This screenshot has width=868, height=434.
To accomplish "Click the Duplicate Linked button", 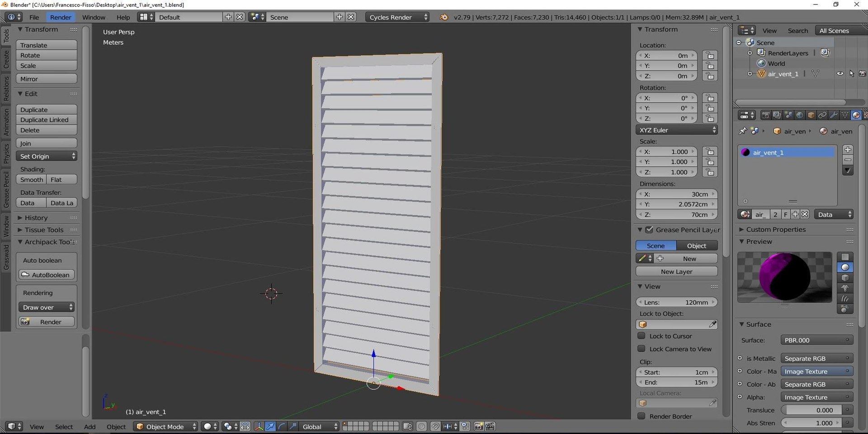I will 47,119.
